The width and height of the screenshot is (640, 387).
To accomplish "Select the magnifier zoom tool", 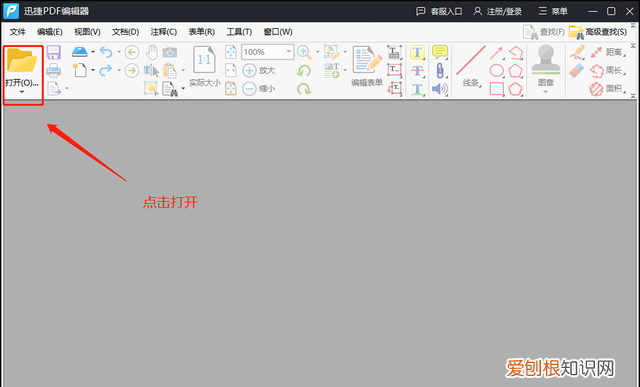I will click(x=304, y=52).
